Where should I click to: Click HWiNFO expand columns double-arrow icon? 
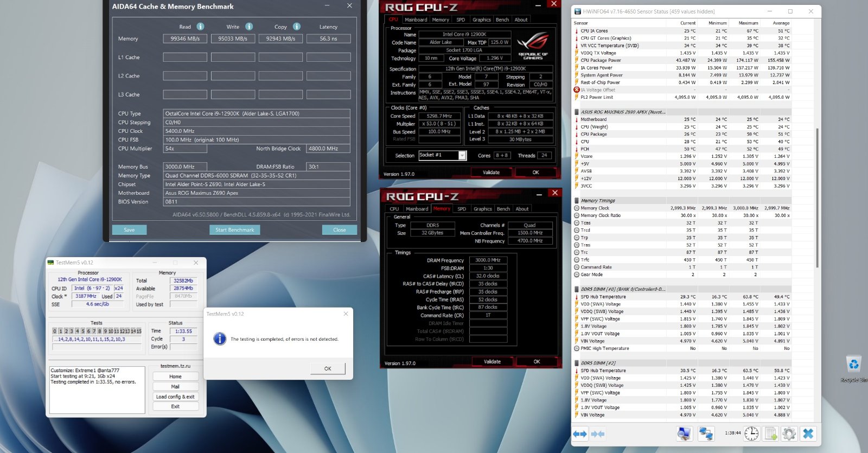pyautogui.click(x=580, y=433)
